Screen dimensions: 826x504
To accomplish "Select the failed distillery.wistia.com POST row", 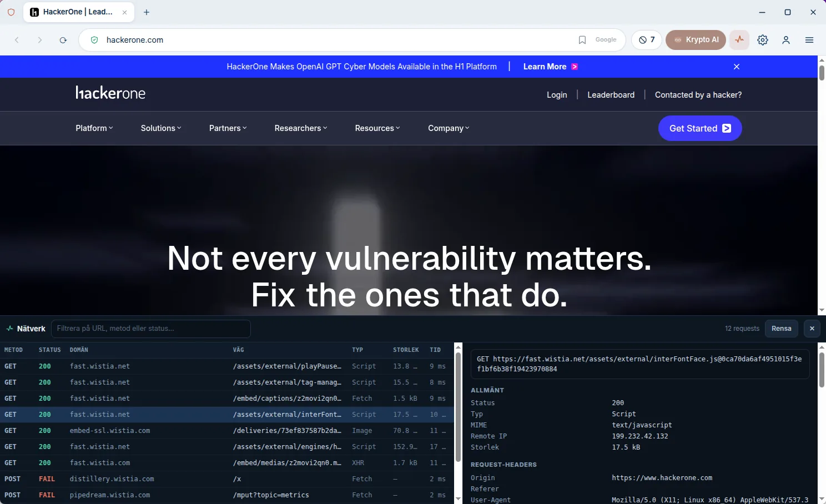I will coord(227,479).
